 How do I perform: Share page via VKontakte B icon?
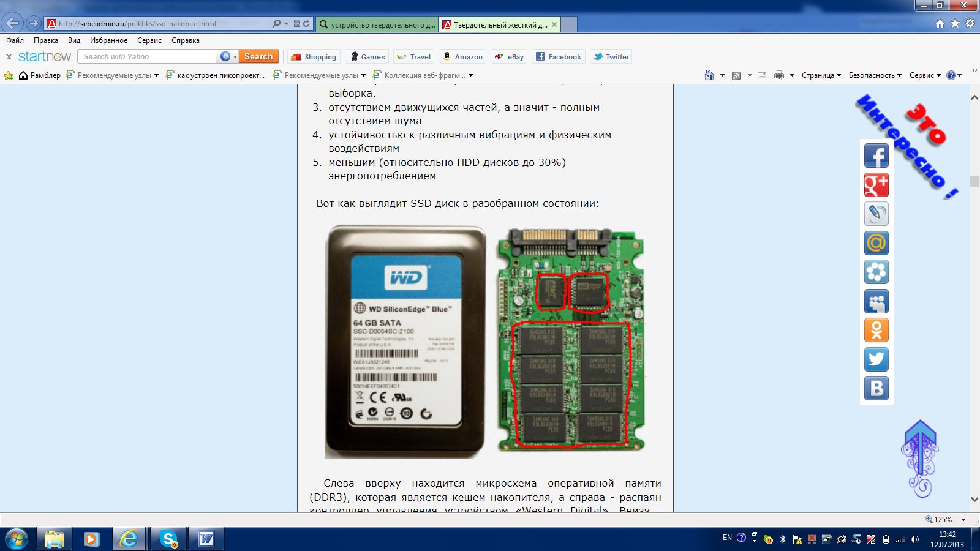click(x=876, y=388)
